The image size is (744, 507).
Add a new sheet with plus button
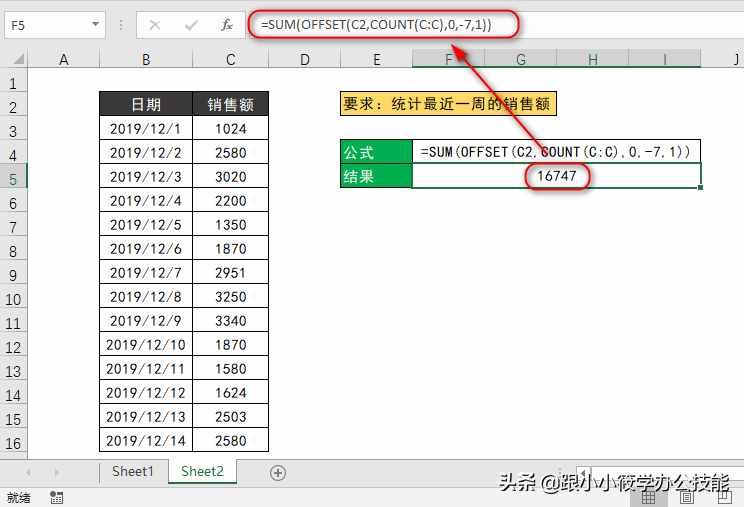point(278,473)
